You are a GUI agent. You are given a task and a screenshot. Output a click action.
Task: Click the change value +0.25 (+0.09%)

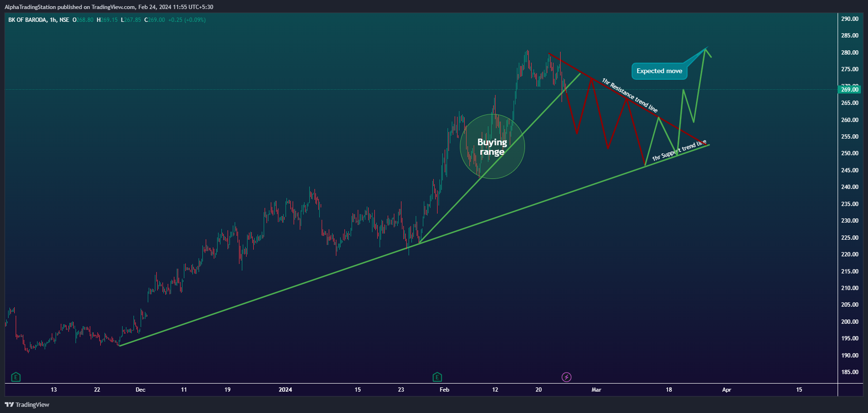(187, 20)
